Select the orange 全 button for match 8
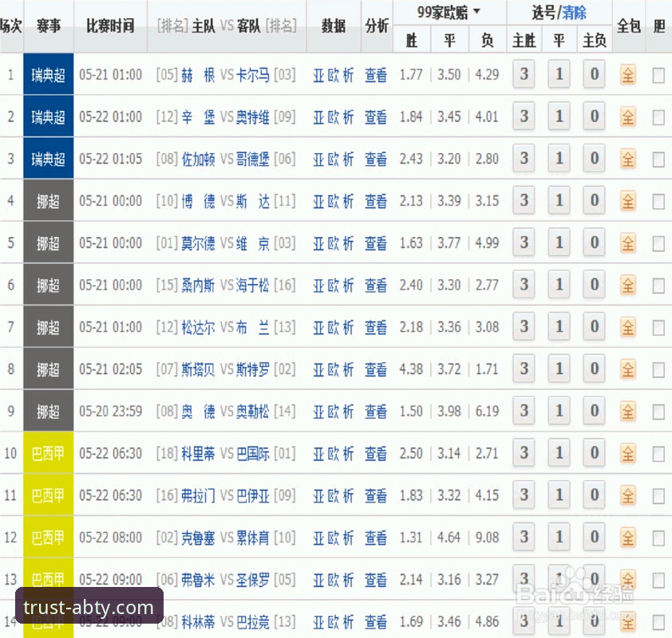Screen dimensions: 672x638 628,369
